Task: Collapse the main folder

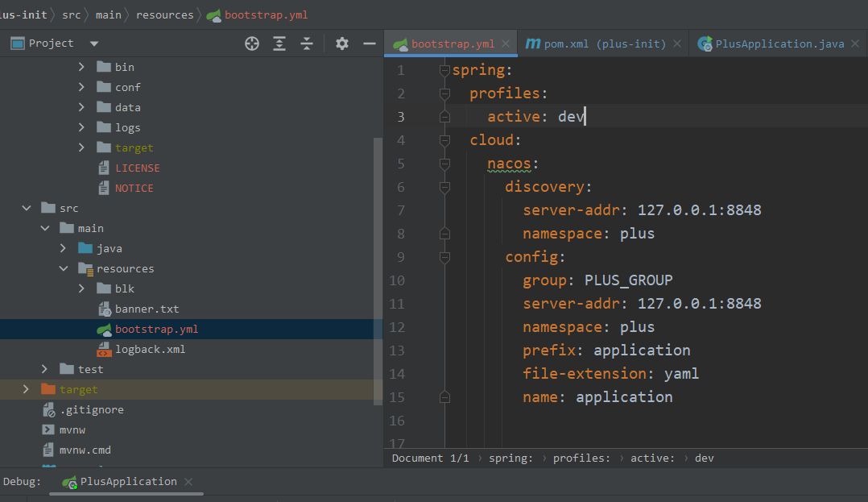Action: pos(45,228)
